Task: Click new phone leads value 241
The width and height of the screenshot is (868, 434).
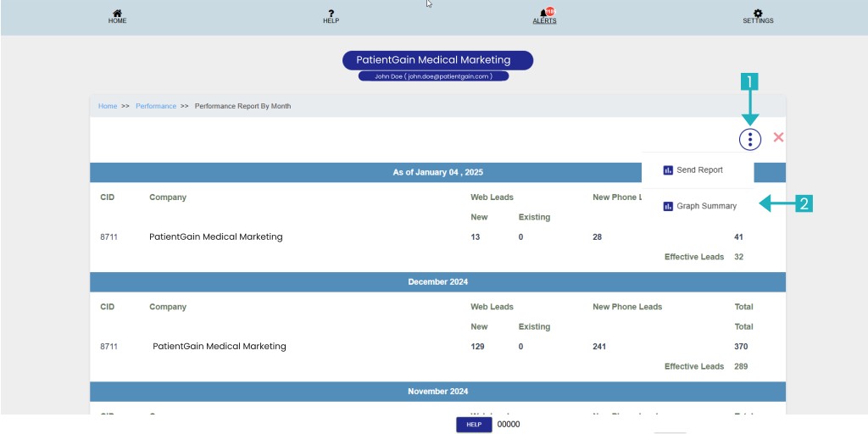Action: click(599, 347)
